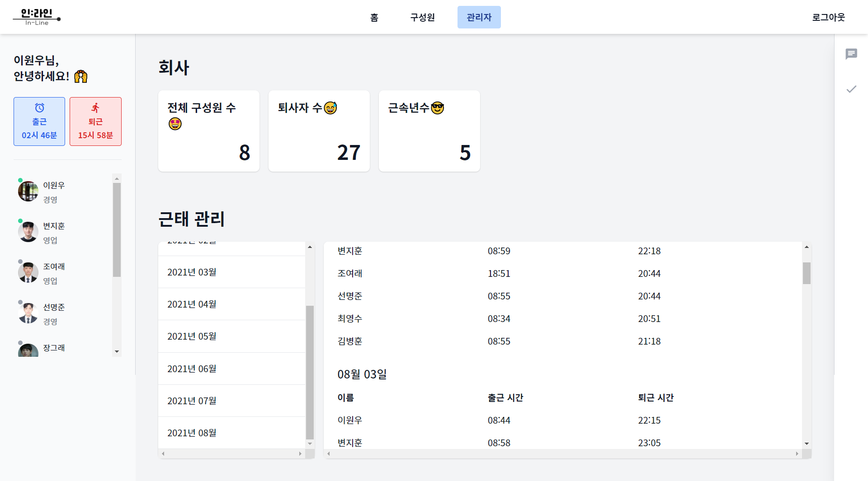
Task: Open the chat speech-bubble icon on right sidebar
Action: coord(852,54)
